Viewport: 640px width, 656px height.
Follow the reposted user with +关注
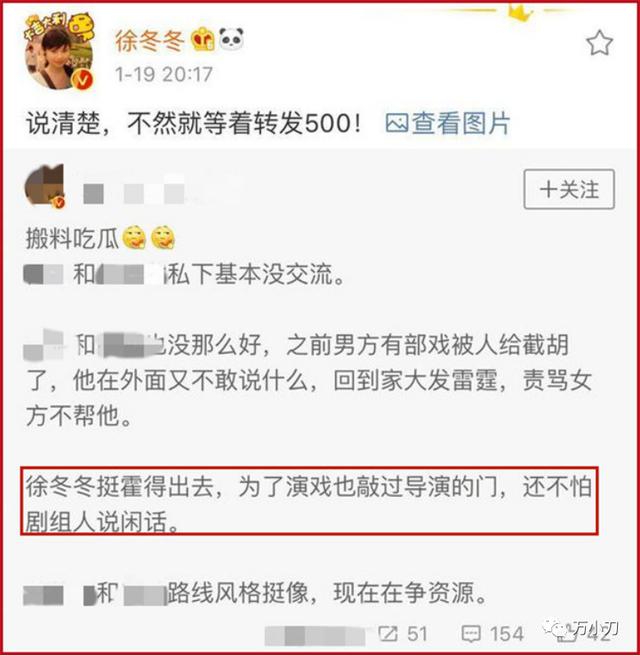click(x=569, y=189)
